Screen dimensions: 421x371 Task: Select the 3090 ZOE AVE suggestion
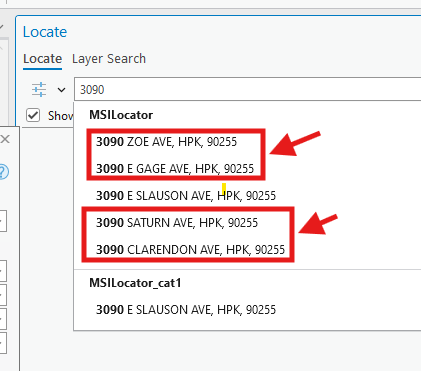[x=167, y=142]
